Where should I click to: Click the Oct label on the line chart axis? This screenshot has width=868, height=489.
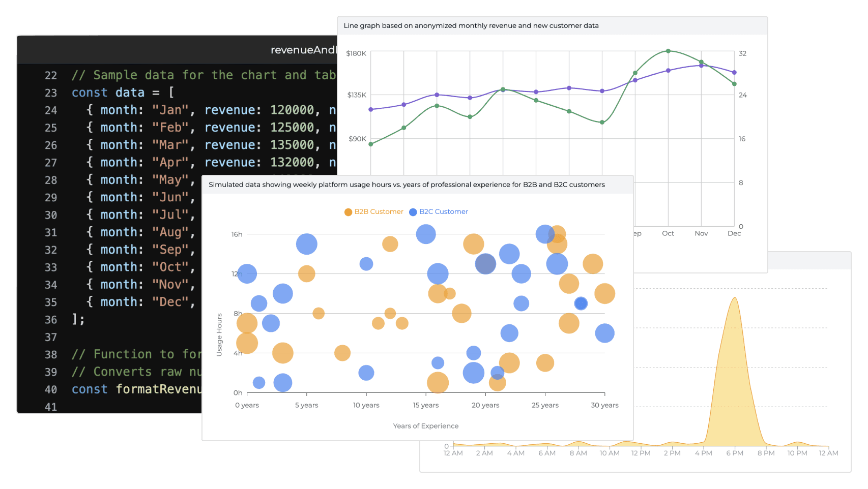668,233
